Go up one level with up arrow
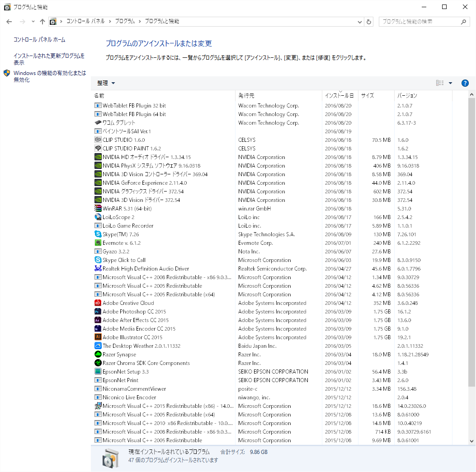Screen dimensions: 476x472 42,22
